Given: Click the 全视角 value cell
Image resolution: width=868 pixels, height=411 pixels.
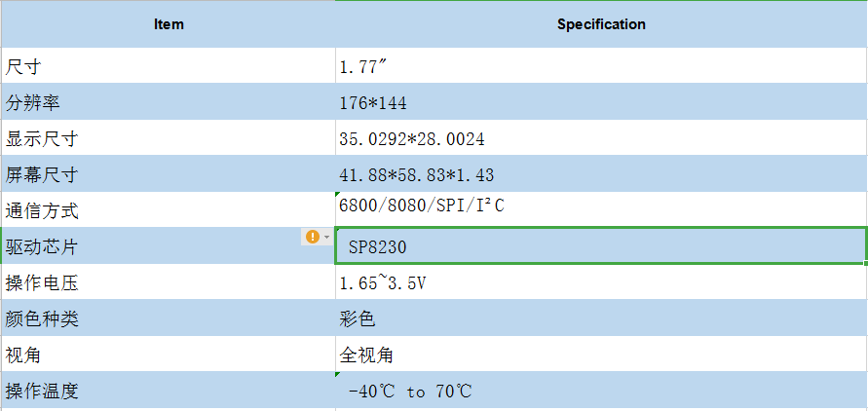Looking at the screenshot, I should (x=601, y=355).
